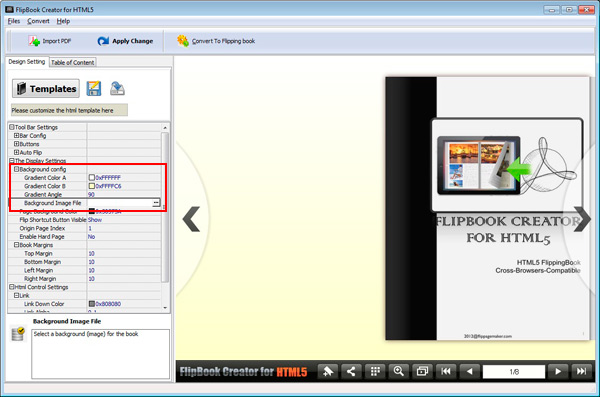Click the database icon beside description

pyautogui.click(x=18, y=334)
